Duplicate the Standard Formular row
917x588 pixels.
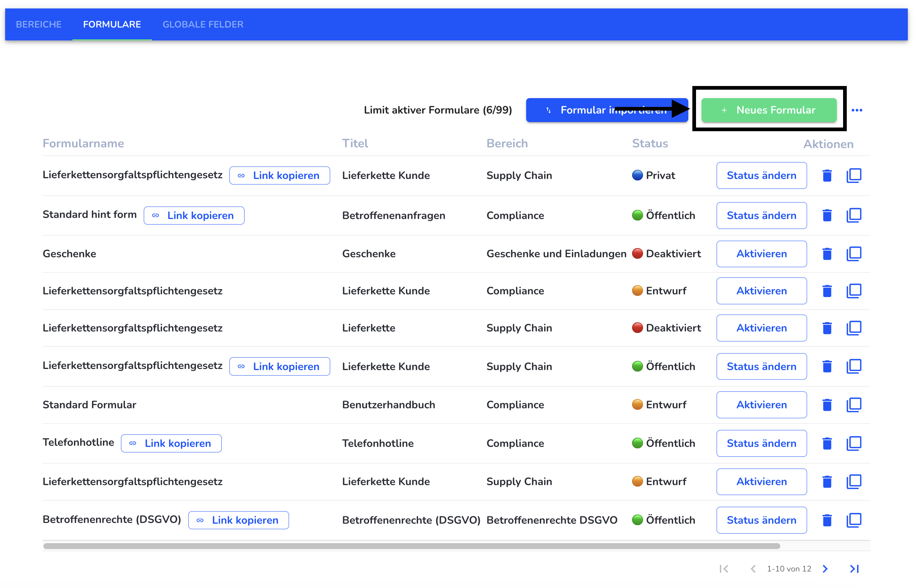point(854,405)
